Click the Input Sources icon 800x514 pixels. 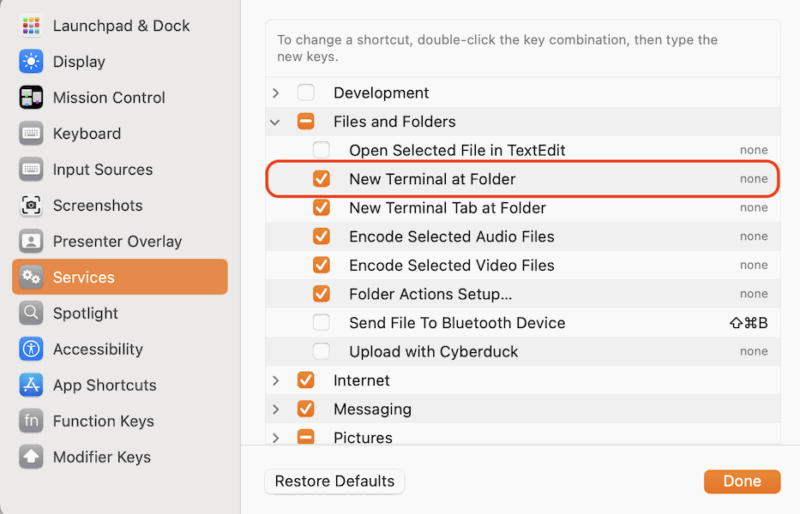(31, 169)
